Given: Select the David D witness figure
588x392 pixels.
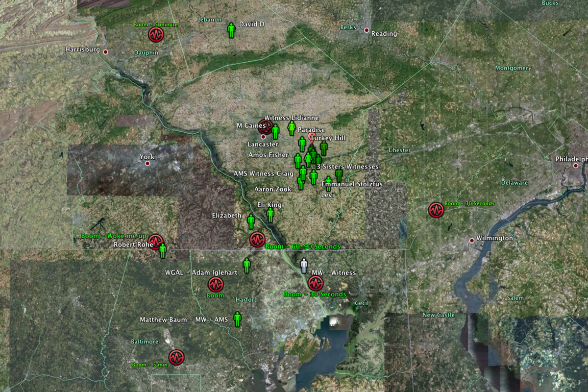Looking at the screenshot, I should 231,30.
